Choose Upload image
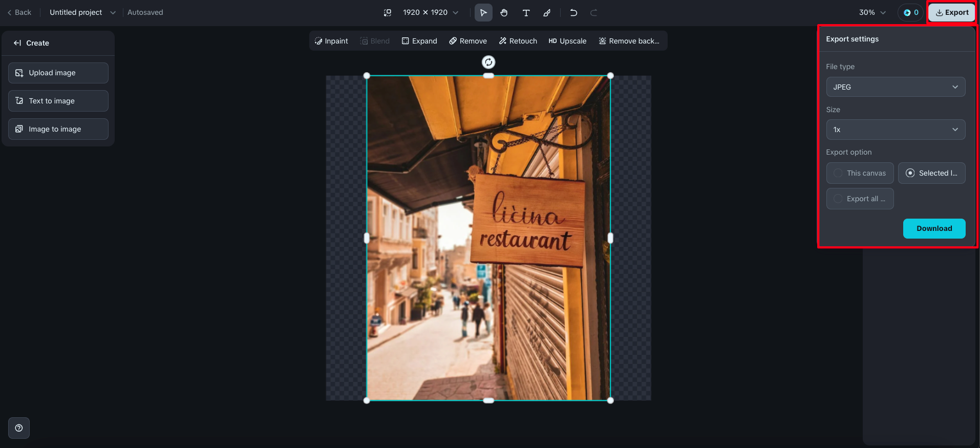 [x=58, y=73]
